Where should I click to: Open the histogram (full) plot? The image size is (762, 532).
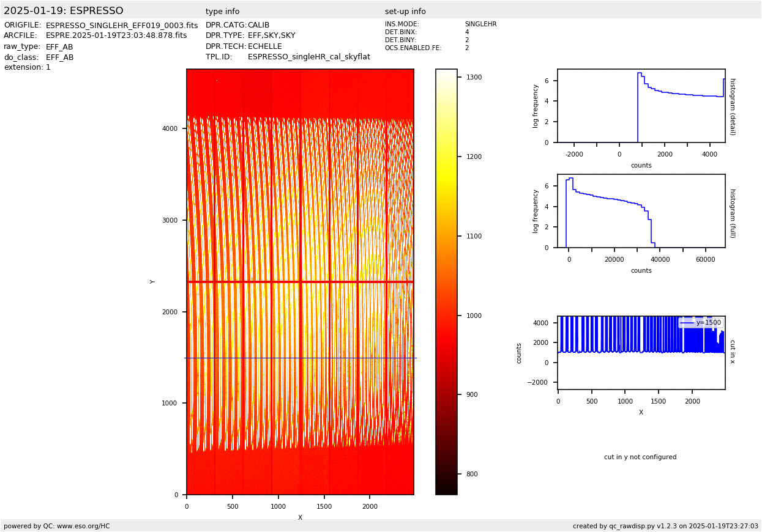coord(641,211)
